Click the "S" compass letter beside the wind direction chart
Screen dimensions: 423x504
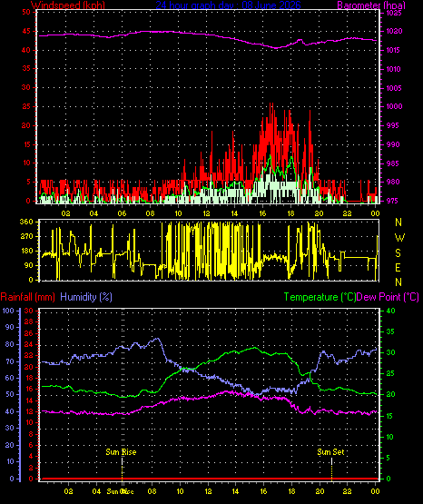[x=398, y=253]
